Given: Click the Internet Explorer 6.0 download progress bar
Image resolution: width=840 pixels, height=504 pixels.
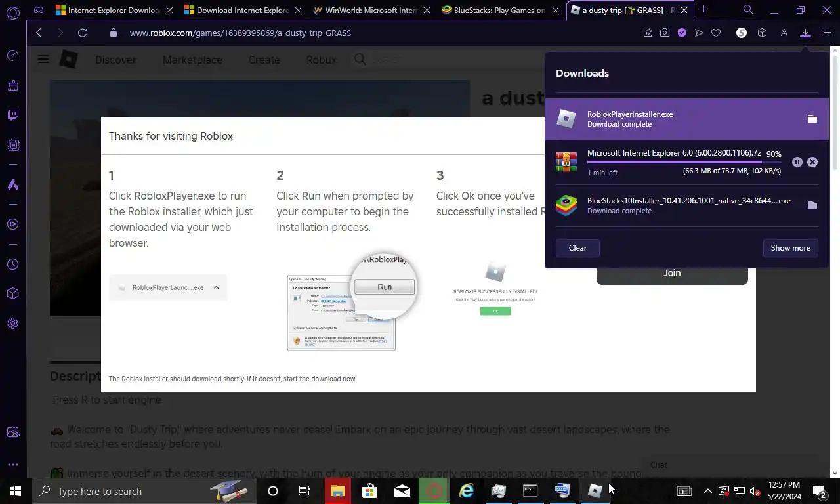Looking at the screenshot, I should point(684,162).
